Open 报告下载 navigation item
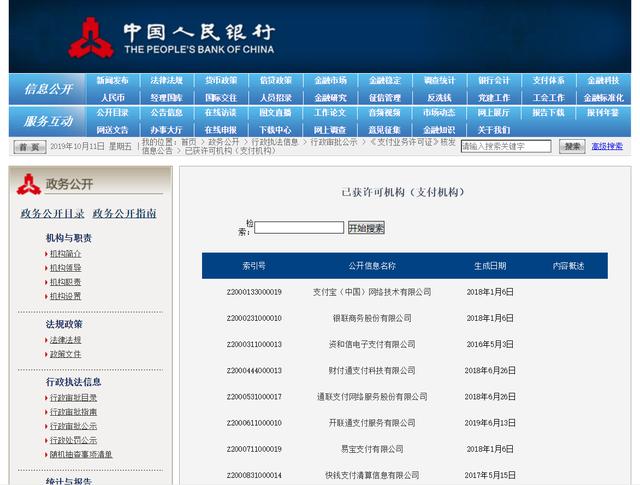 click(x=549, y=113)
